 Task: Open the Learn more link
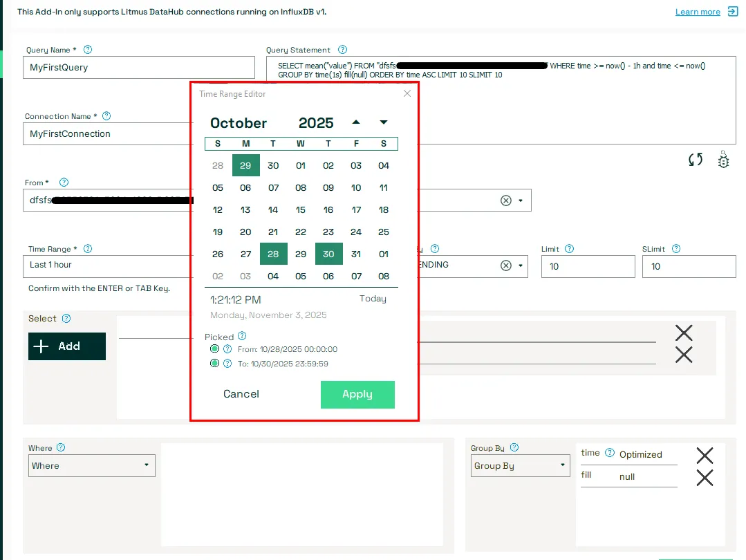tap(698, 12)
